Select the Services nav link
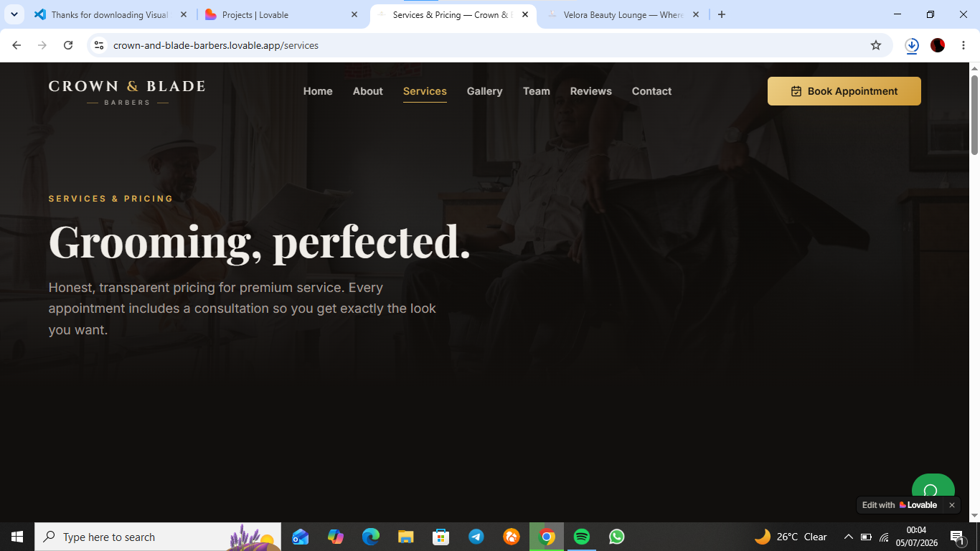 [425, 91]
